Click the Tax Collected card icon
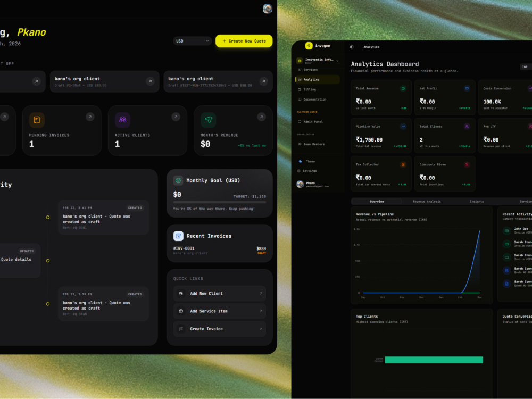 click(403, 164)
